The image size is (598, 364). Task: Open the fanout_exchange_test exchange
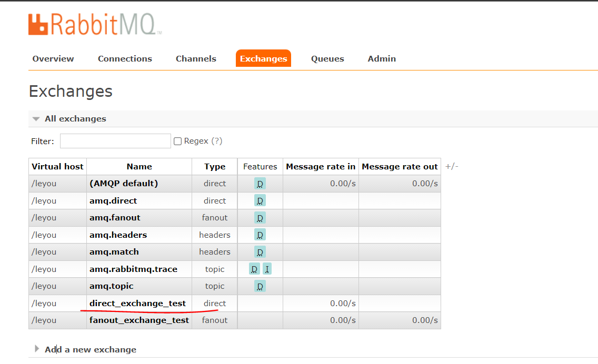click(139, 320)
